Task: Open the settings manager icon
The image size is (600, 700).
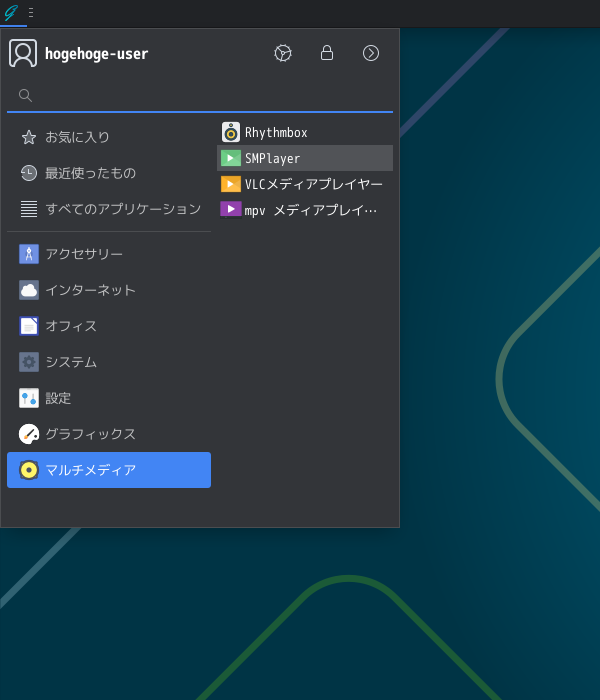Action: pos(283,53)
